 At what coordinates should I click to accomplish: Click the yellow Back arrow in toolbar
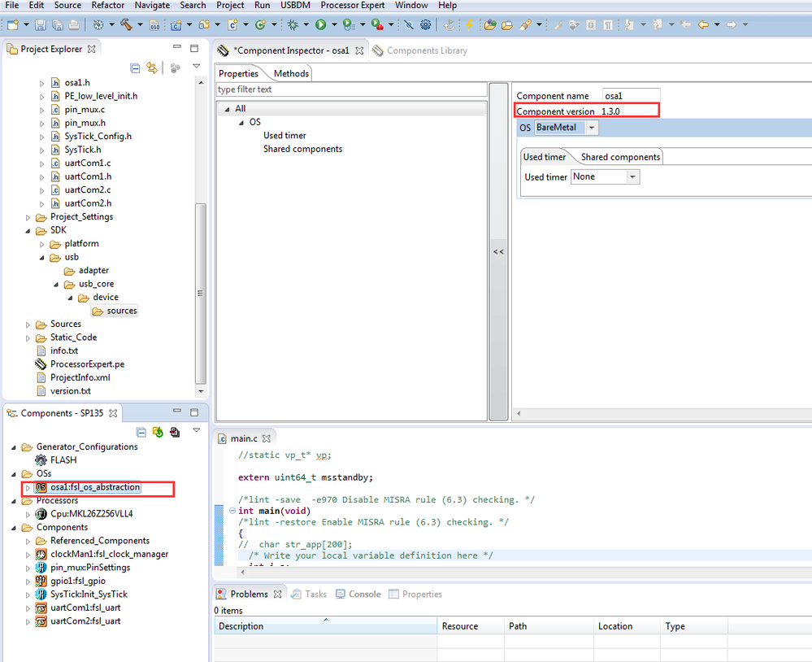coord(703,24)
